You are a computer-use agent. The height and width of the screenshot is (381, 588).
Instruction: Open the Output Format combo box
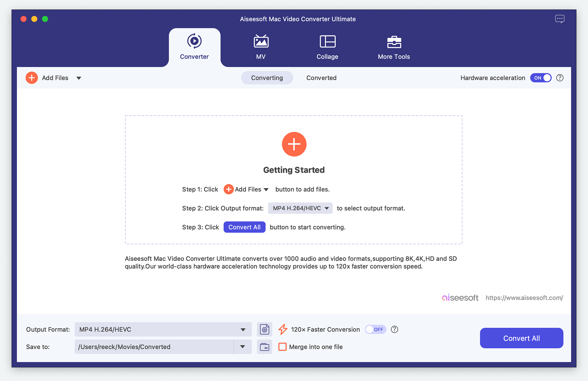(x=163, y=329)
